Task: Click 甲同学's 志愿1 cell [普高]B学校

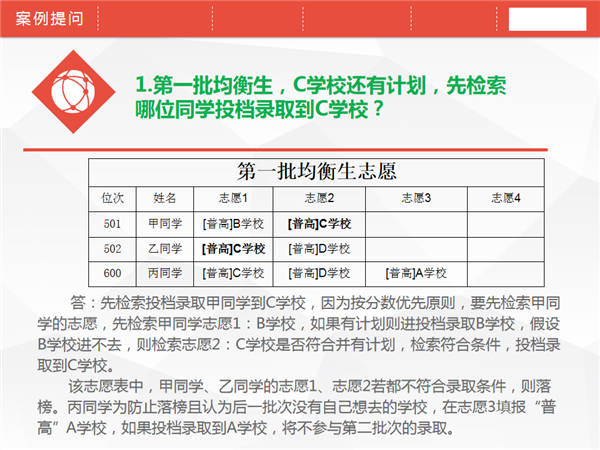Action: click(233, 224)
